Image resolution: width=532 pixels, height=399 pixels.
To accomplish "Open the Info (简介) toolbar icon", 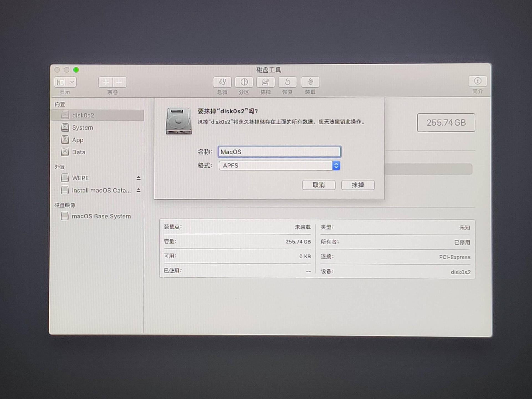I will (x=477, y=81).
